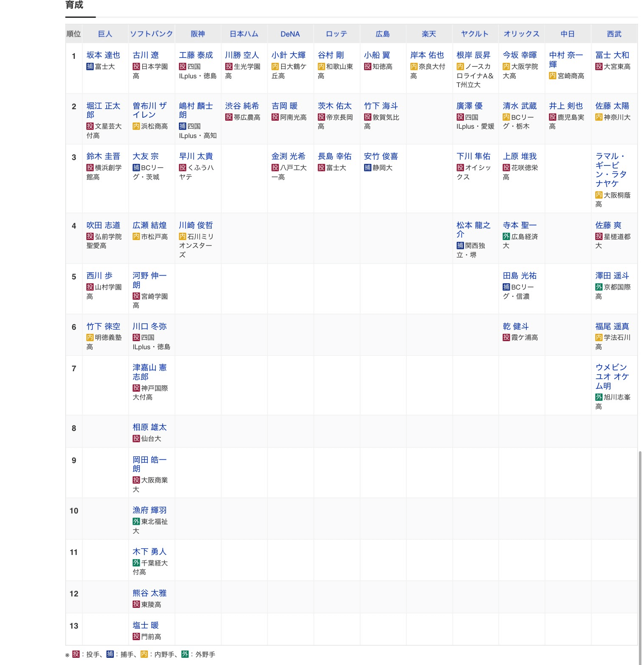
Task: Open player 上原 堆我 profile
Action: [x=520, y=156]
